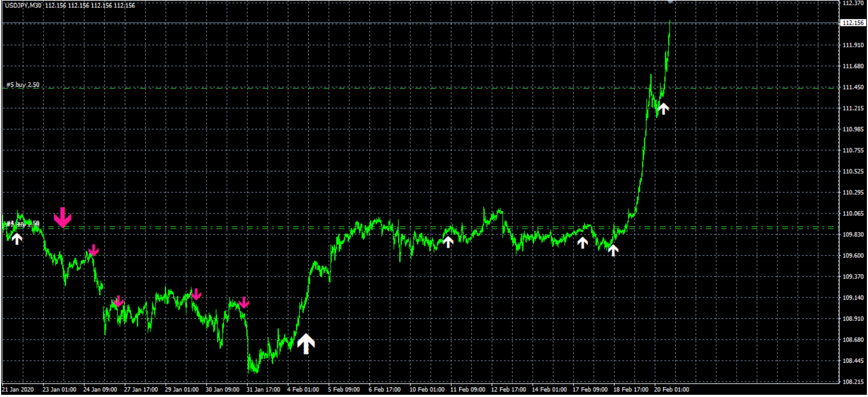Click small pink down arrow above 24 Jan 09:00
Image resolution: width=868 pixels, height=397 pixels.
click(93, 250)
